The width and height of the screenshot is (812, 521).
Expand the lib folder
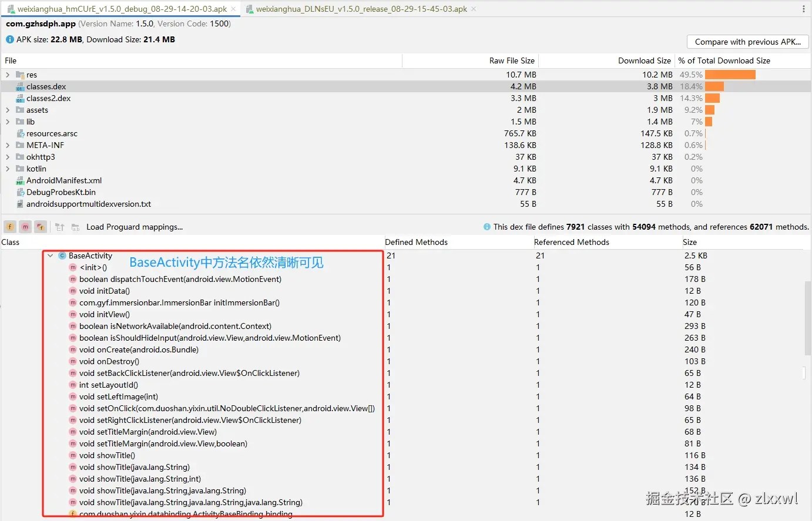(x=8, y=122)
